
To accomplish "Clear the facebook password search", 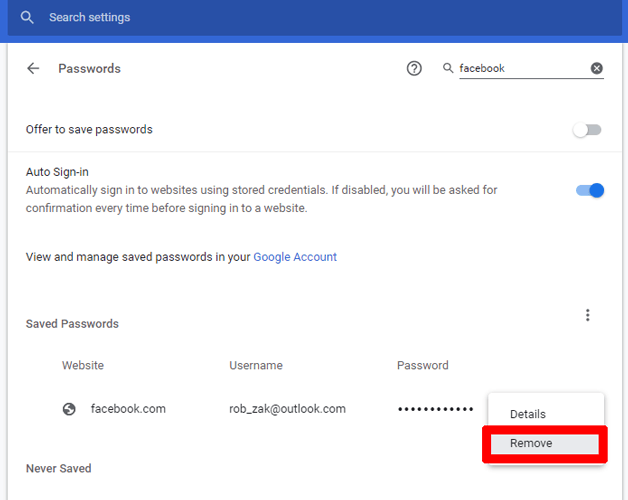I will (596, 68).
